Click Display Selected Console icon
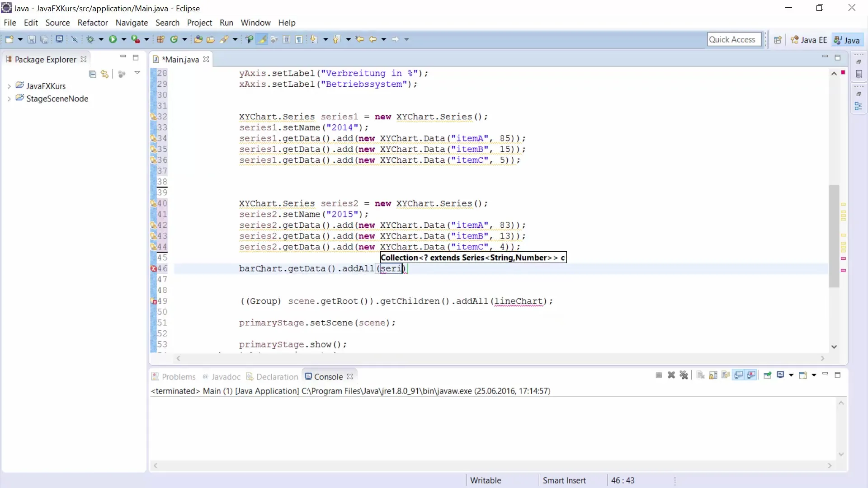The width and height of the screenshot is (868, 488). click(x=780, y=375)
